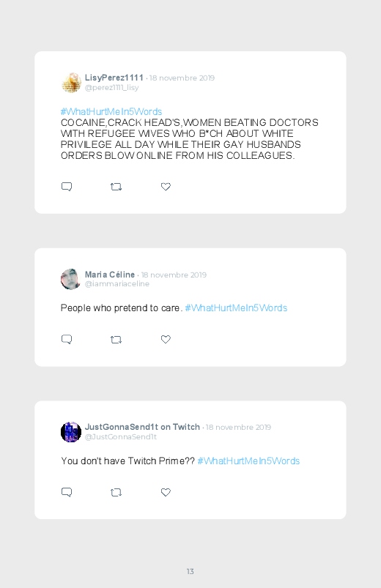
Task: Reply to Maria Céline's tweet
Action: (67, 339)
